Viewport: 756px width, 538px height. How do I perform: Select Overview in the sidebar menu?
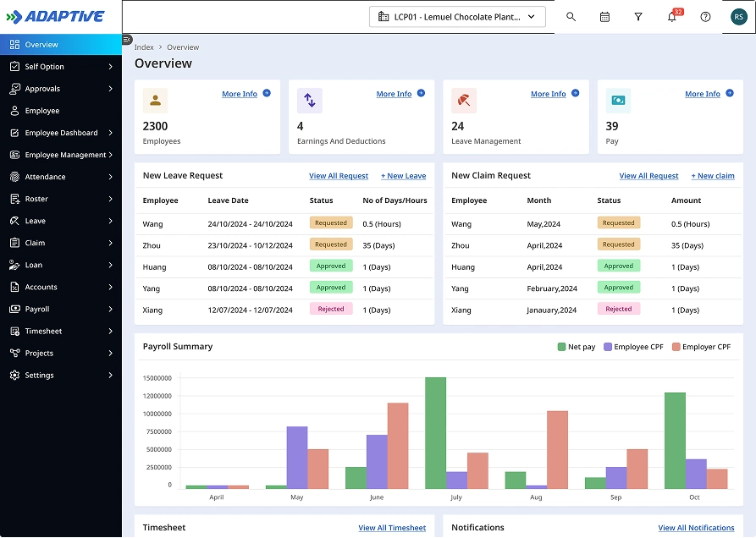41,45
